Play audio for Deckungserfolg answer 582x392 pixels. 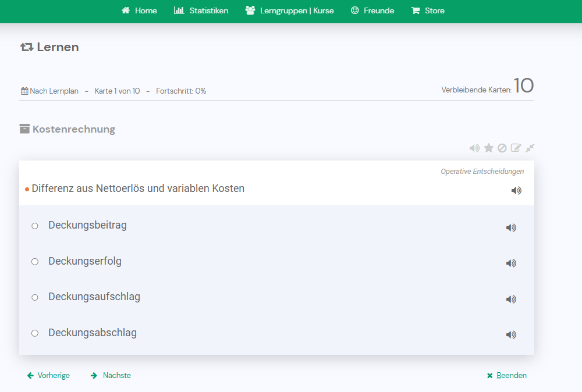pyautogui.click(x=511, y=263)
